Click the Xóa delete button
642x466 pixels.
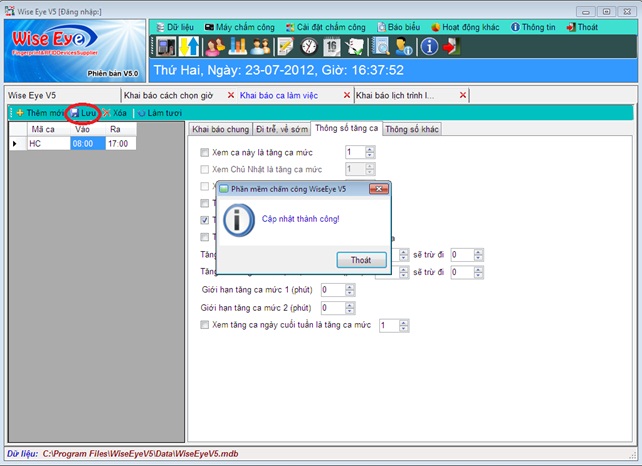(115, 113)
